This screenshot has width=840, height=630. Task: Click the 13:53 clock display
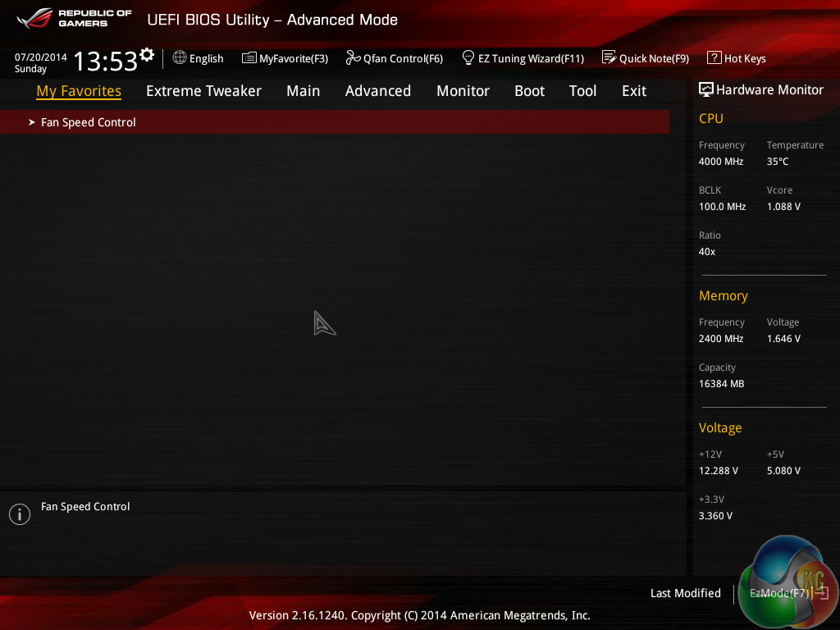pos(106,61)
